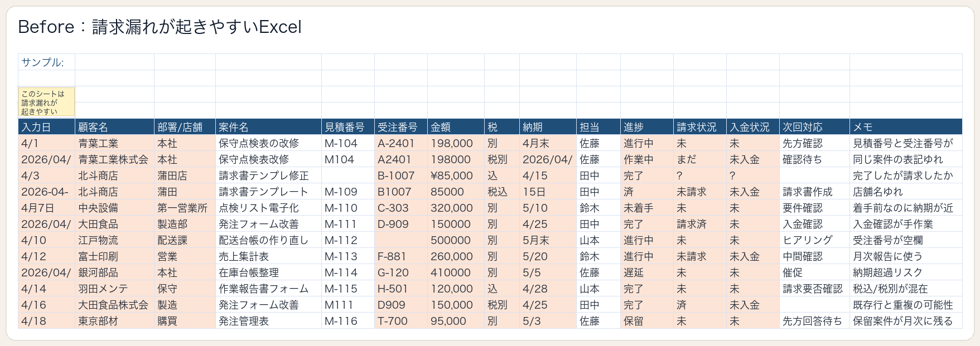Screen dimensions: 980x346
Task: Click next action cell 請求要否確認
Action: point(814,289)
